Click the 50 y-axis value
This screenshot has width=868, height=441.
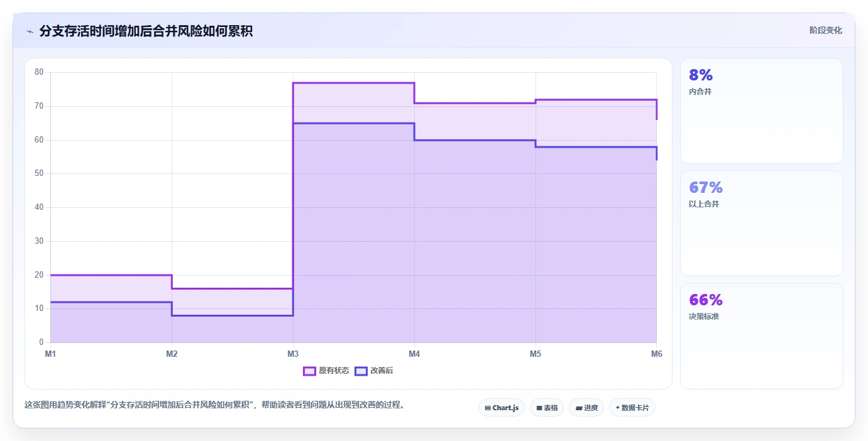(39, 173)
